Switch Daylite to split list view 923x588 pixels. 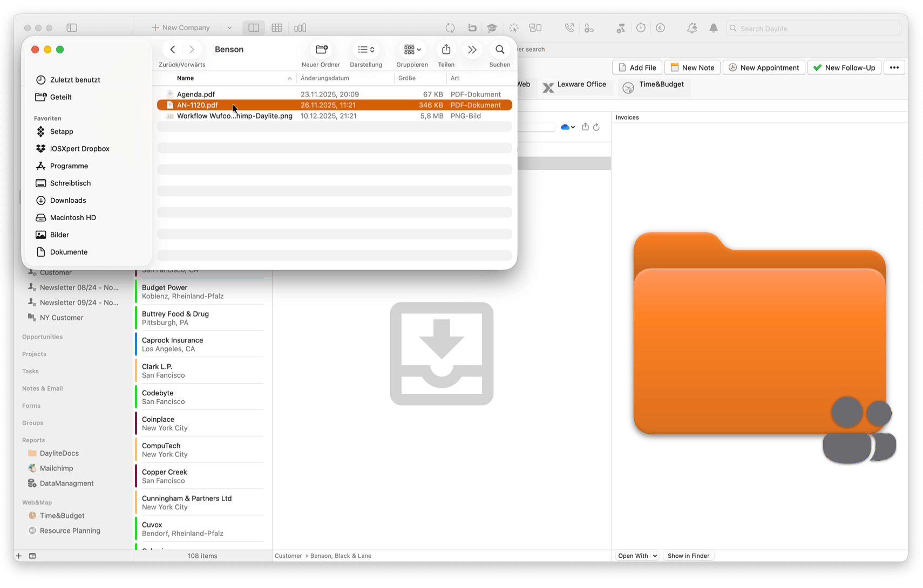(x=254, y=28)
